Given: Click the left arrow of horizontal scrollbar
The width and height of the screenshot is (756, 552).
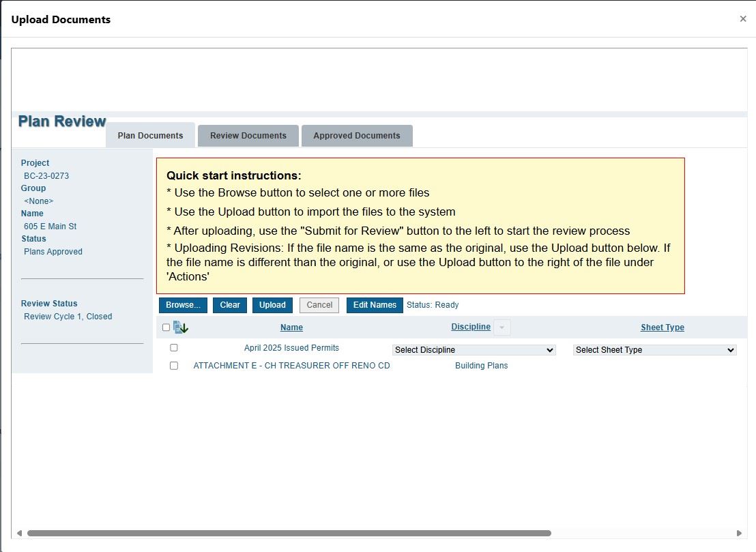Looking at the screenshot, I should tap(19, 533).
